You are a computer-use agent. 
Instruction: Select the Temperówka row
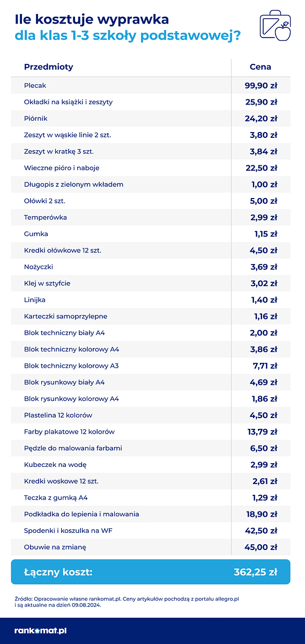(151, 217)
